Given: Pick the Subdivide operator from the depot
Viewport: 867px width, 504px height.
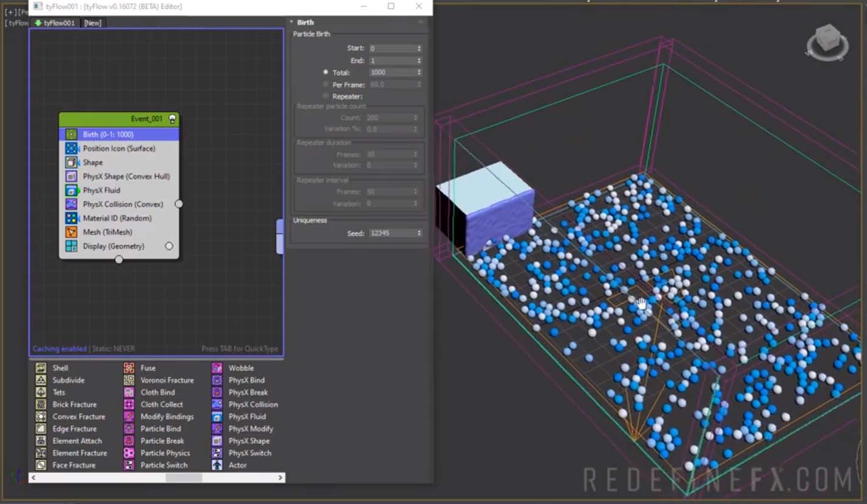Looking at the screenshot, I should click(x=59, y=380).
